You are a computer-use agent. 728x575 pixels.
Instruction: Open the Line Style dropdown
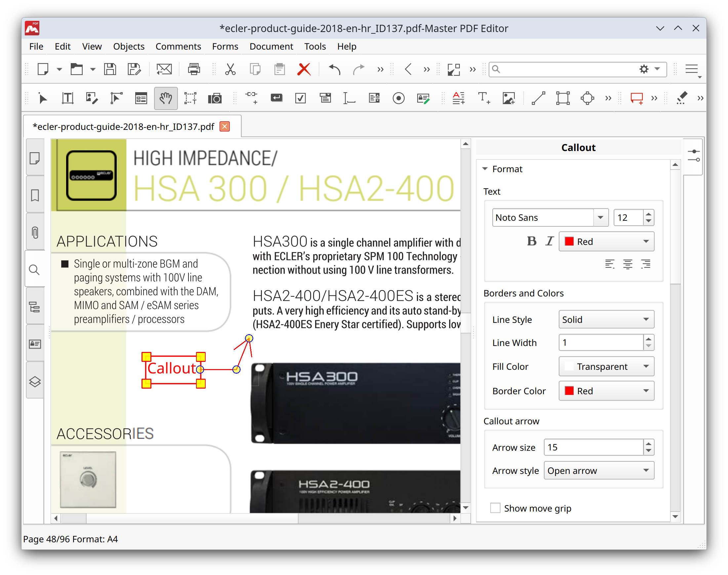pos(606,319)
